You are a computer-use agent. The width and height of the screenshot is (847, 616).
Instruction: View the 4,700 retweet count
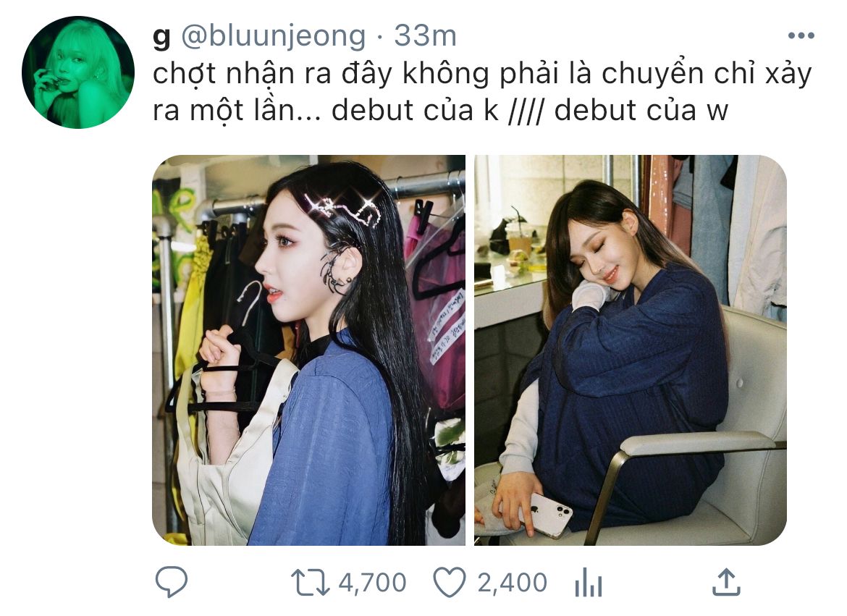372,583
